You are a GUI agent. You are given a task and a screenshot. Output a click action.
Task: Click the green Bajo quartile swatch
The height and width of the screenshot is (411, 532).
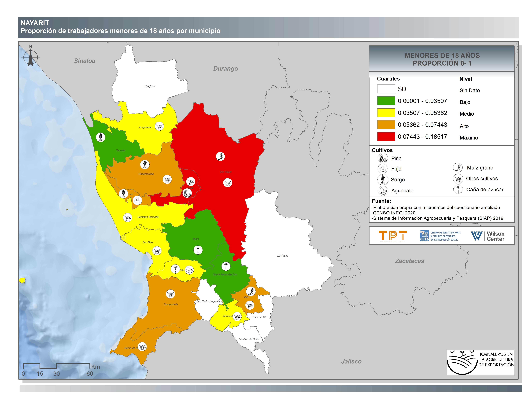click(x=386, y=101)
